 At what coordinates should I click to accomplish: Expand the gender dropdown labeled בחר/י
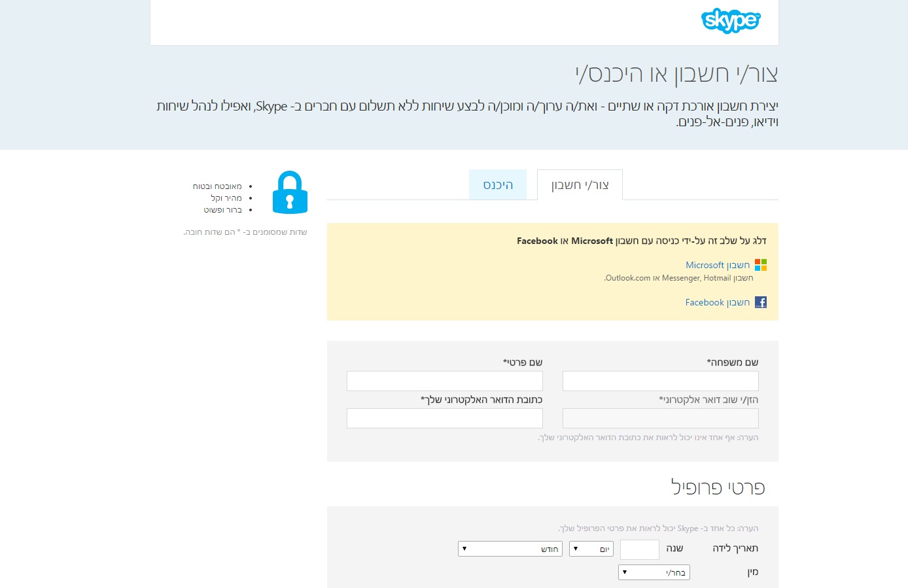point(654,572)
